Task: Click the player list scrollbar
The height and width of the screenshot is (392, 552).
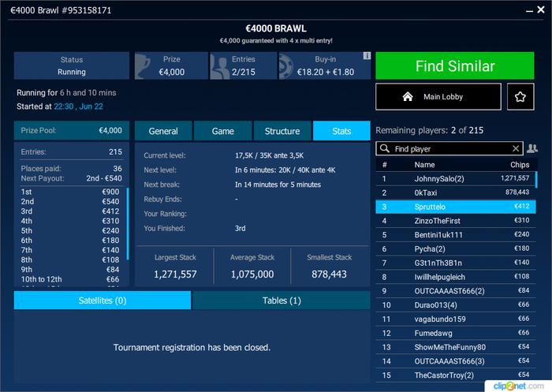Action: 536,179
